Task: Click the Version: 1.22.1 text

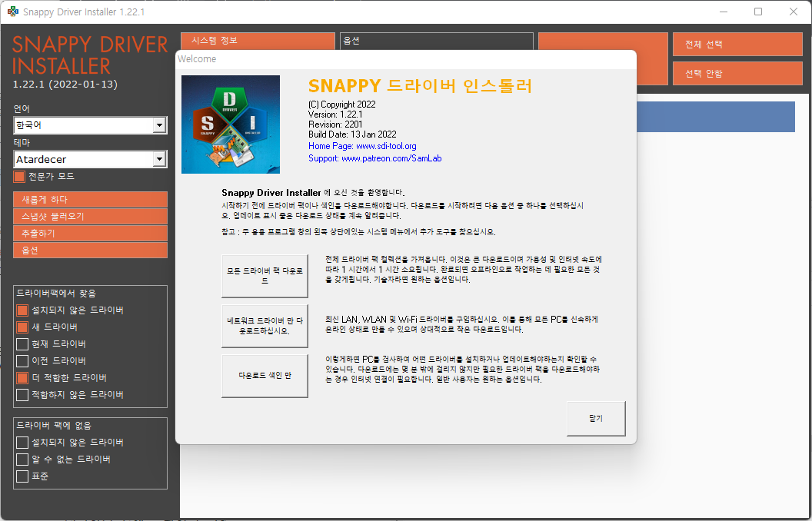Action: [x=335, y=114]
